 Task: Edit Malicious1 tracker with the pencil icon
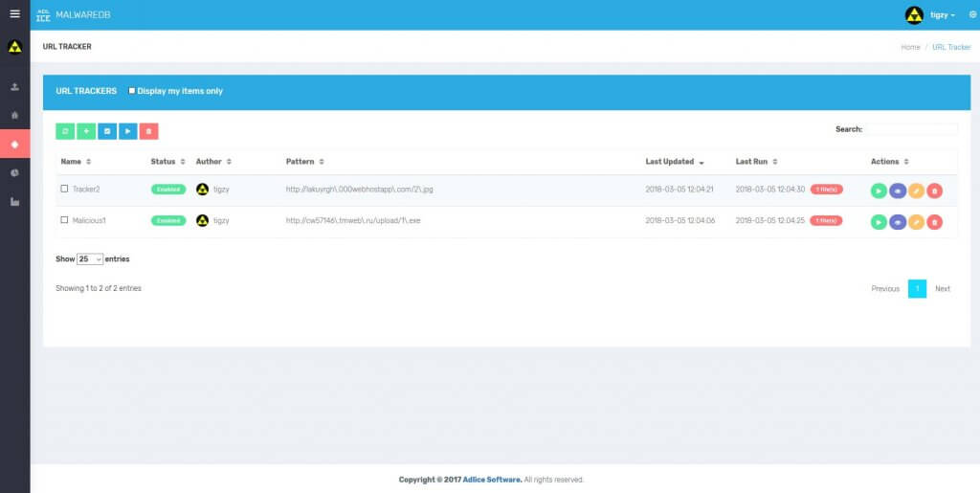(x=916, y=222)
